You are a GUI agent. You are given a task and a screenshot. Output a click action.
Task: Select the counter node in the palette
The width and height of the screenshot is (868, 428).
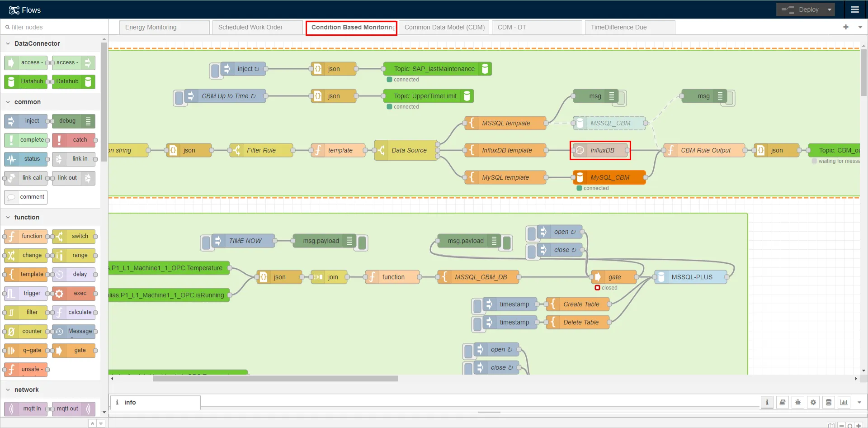click(26, 331)
